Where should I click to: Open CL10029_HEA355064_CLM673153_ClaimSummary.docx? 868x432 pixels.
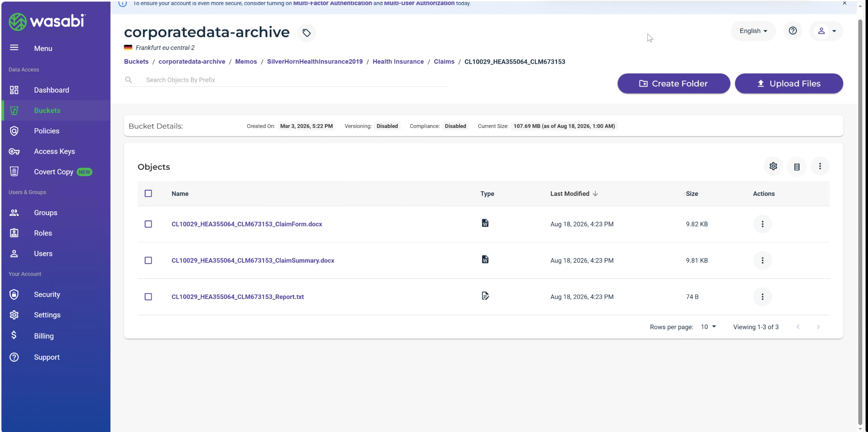click(x=253, y=260)
